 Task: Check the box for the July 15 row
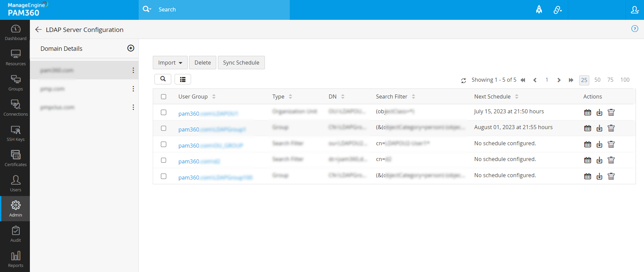pyautogui.click(x=164, y=112)
